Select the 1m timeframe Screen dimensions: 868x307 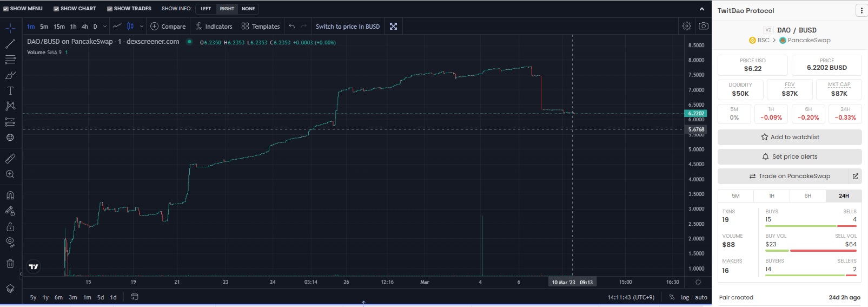(x=31, y=27)
